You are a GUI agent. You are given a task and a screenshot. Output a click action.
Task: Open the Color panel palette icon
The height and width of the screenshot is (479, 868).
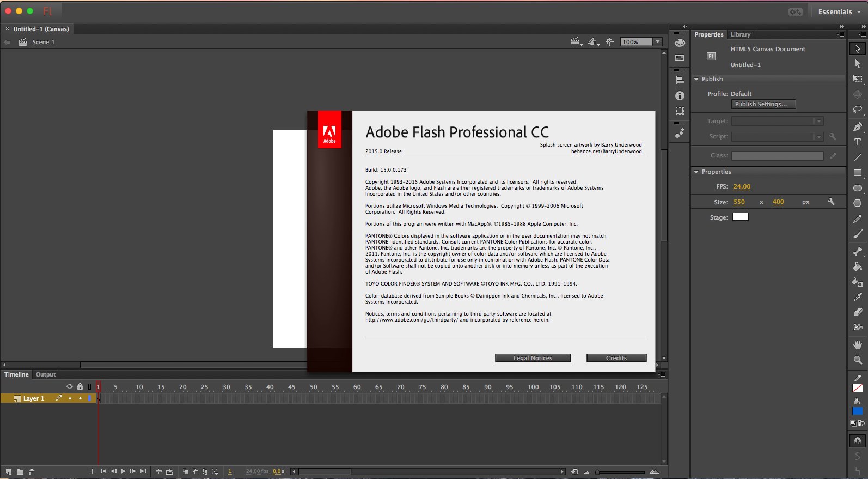tap(680, 43)
